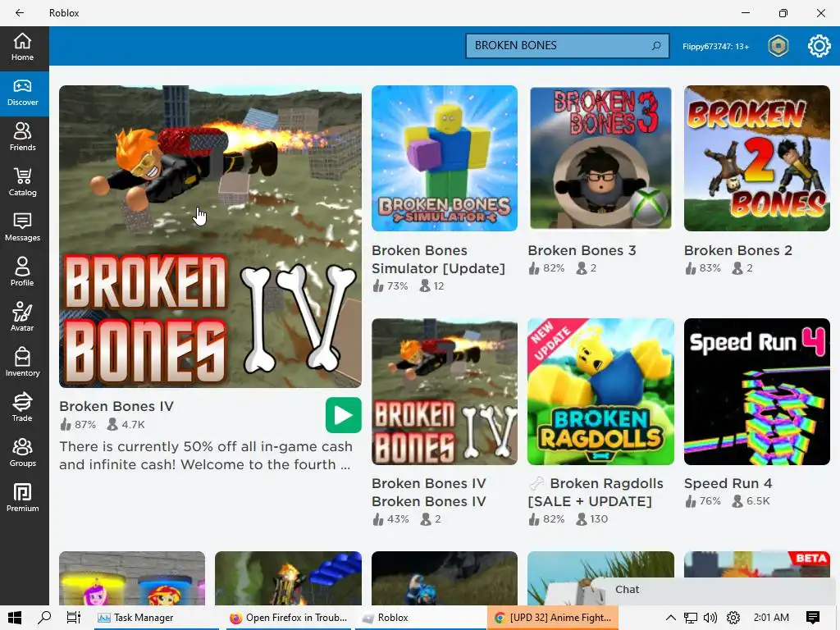The image size is (840, 630).
Task: Open the Premium page
Action: coord(22,498)
